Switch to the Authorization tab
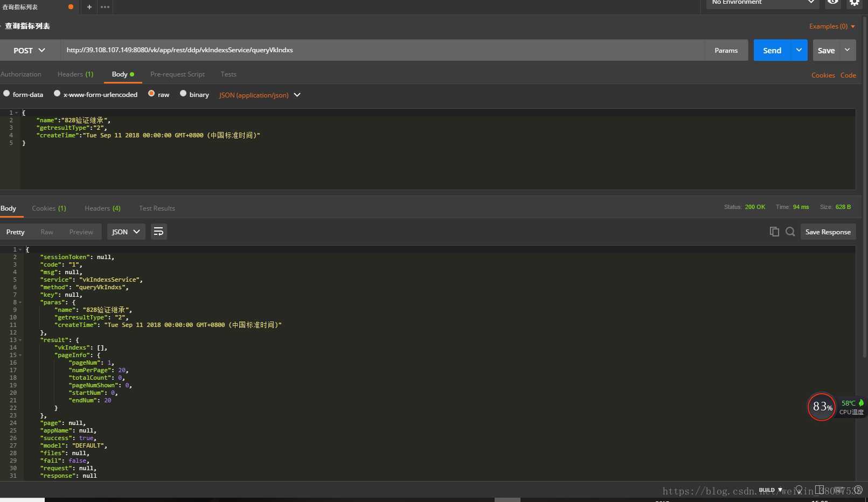 tap(20, 74)
